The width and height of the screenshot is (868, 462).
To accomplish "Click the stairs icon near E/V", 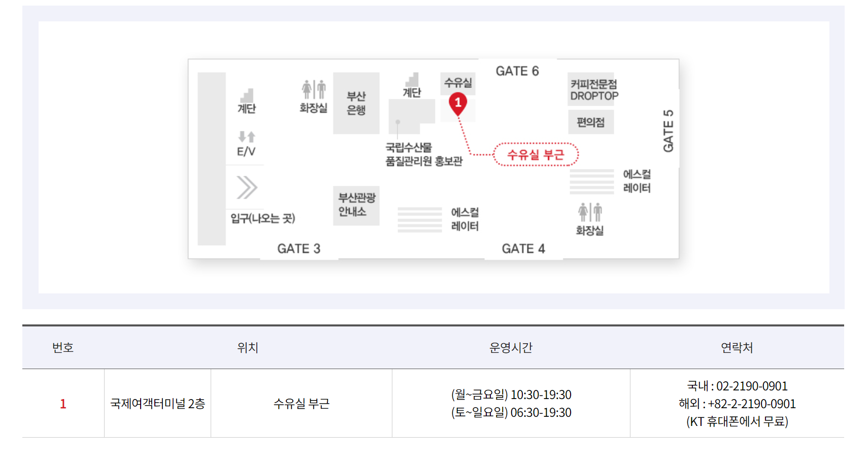I will click(247, 95).
